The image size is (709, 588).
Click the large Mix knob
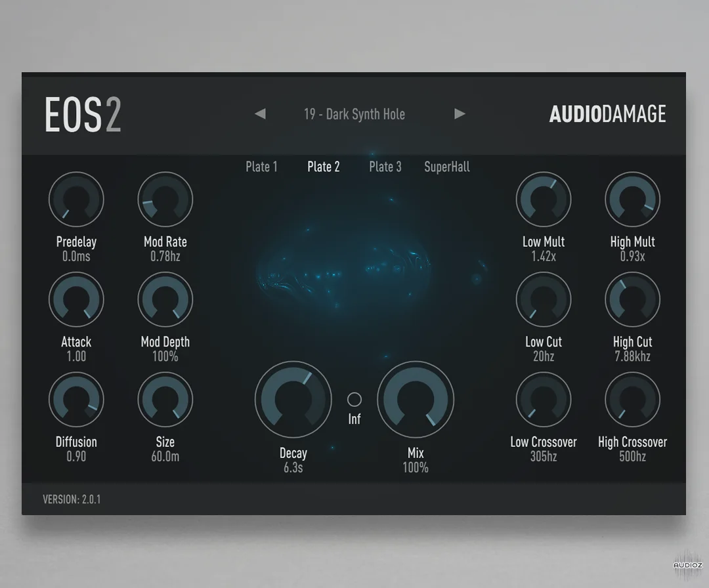416,400
